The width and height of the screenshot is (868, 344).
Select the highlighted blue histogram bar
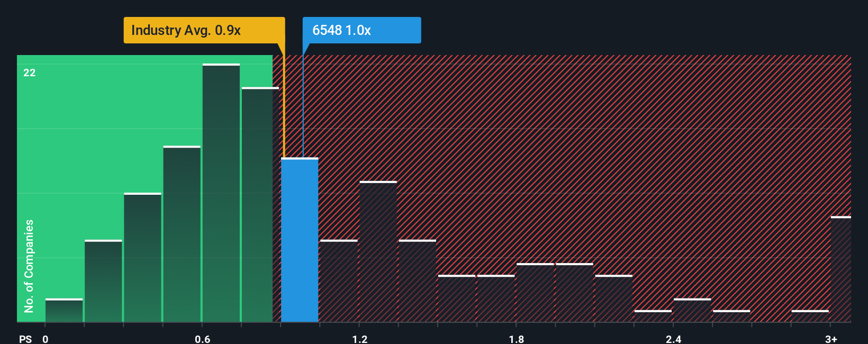[x=300, y=240]
